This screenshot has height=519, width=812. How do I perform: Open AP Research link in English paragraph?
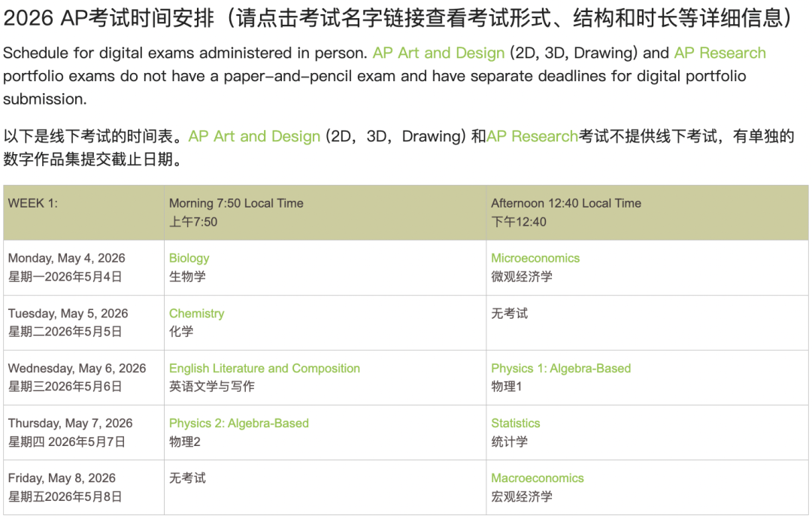(x=720, y=53)
